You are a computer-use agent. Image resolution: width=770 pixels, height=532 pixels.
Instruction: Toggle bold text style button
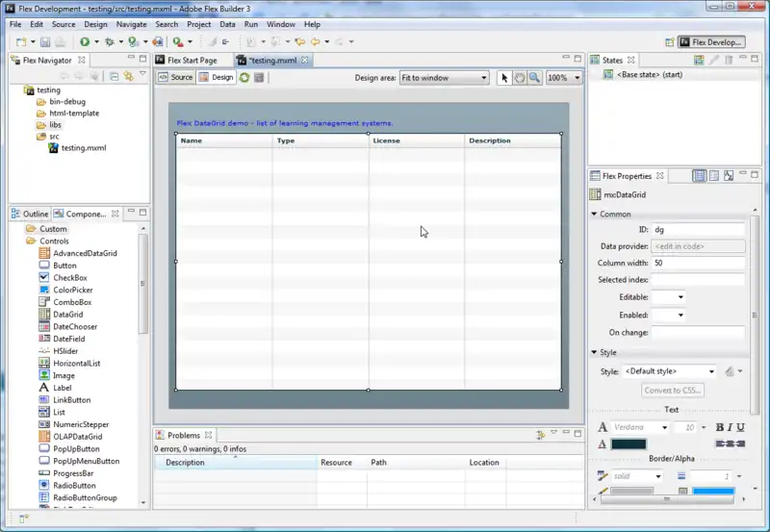[x=719, y=427]
